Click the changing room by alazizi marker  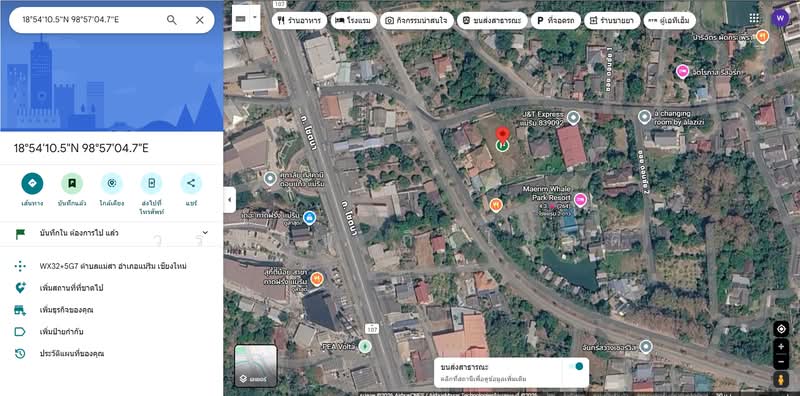pyautogui.click(x=644, y=117)
